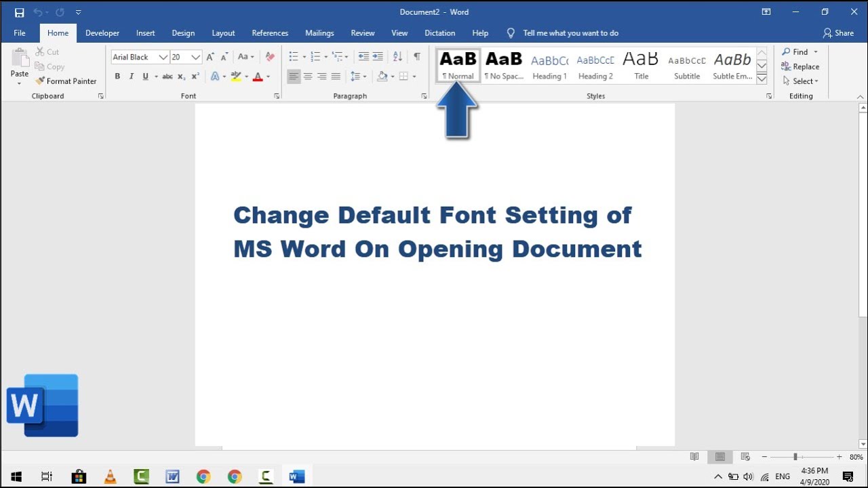
Task: Apply yellow text highlight color
Action: pos(235,77)
